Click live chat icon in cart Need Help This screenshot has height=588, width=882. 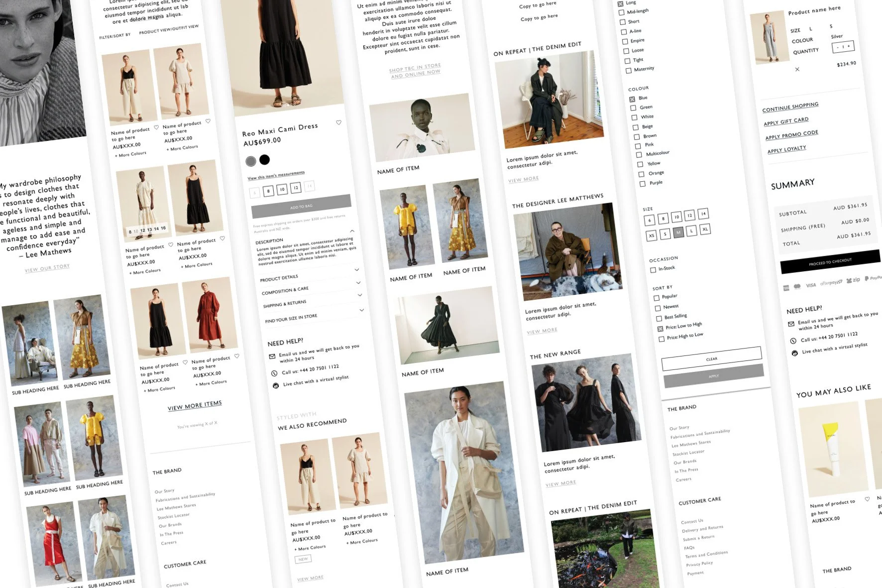point(795,353)
